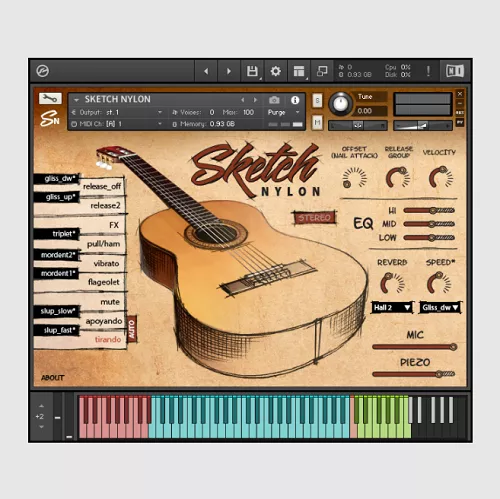This screenshot has width=500, height=499.
Task: Adjust the LOW EQ slider
Action: pos(429,238)
